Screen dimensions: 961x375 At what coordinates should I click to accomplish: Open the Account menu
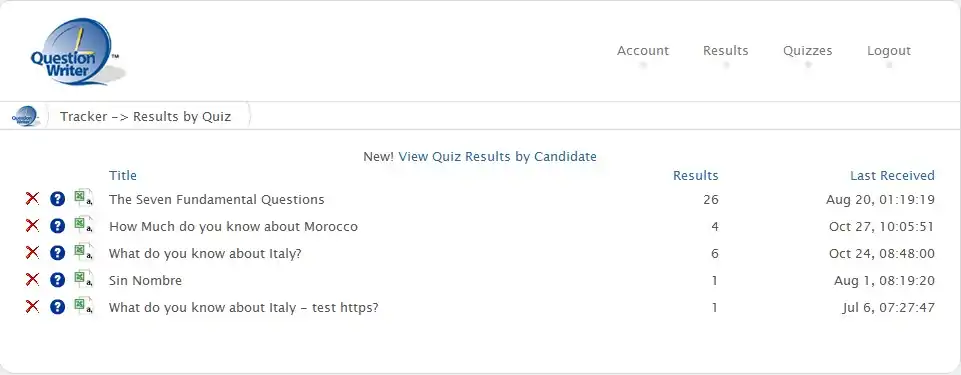[x=643, y=51]
